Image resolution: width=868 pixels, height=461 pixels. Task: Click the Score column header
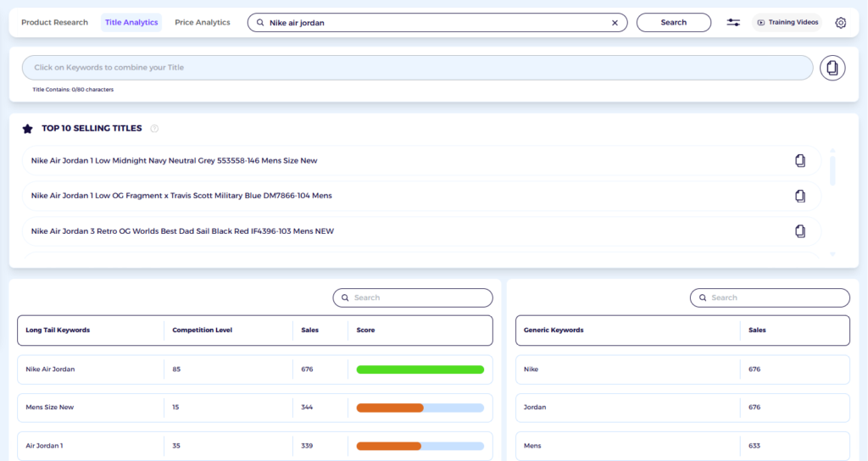365,330
